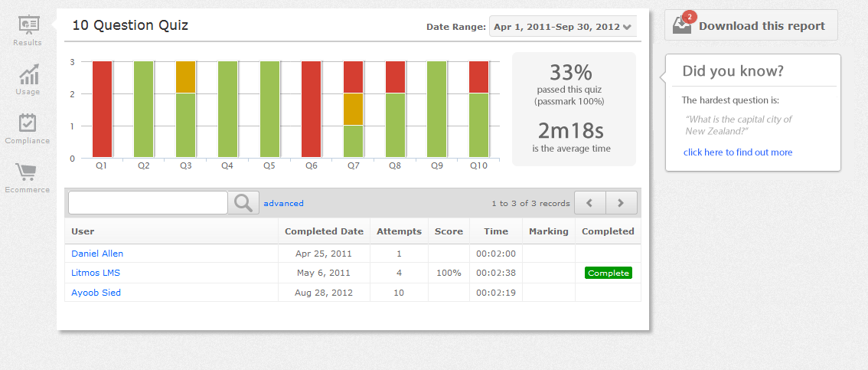Go to previous page of records
This screenshot has width=868, height=370.
(589, 203)
